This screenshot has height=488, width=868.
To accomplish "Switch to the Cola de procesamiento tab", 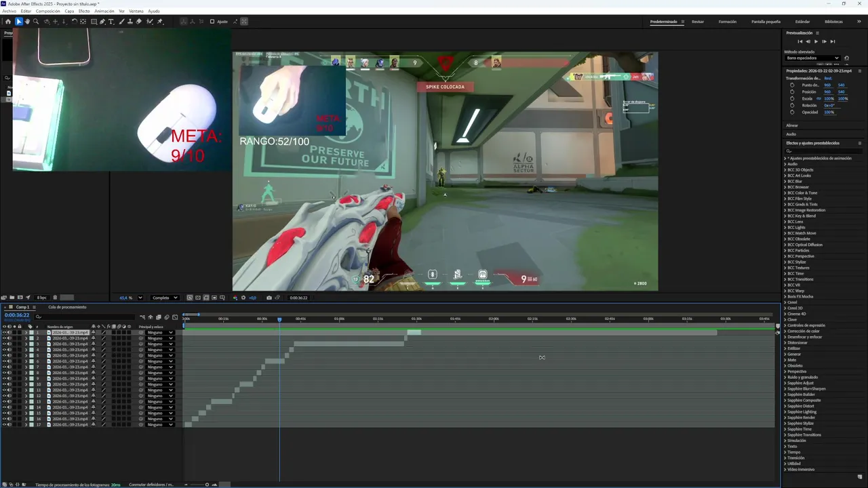I will pos(67,307).
